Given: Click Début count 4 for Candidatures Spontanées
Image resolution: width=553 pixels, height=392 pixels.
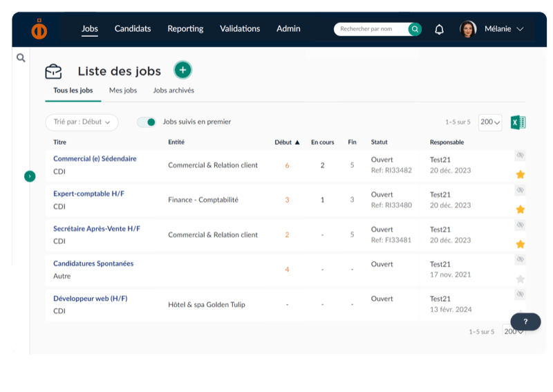Looking at the screenshot, I should (287, 270).
